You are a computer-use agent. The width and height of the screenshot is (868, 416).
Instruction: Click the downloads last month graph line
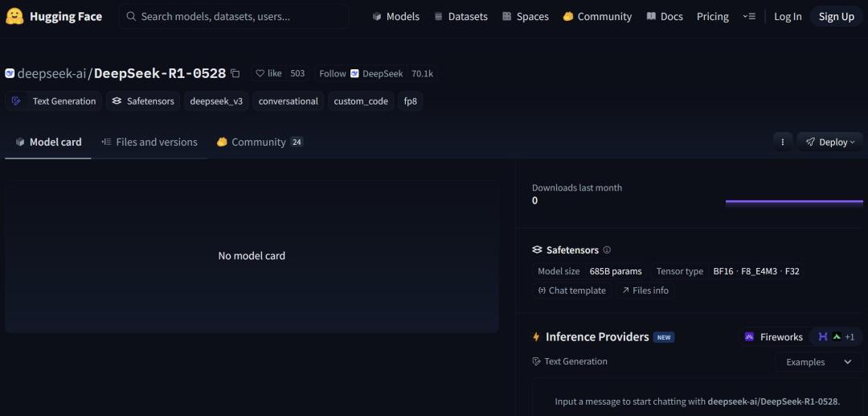click(794, 202)
